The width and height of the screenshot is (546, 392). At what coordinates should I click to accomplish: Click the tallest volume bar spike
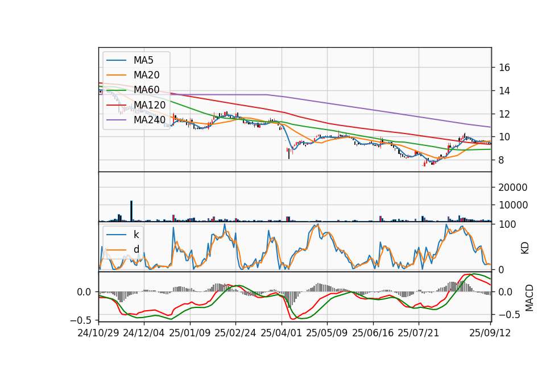pos(131,211)
